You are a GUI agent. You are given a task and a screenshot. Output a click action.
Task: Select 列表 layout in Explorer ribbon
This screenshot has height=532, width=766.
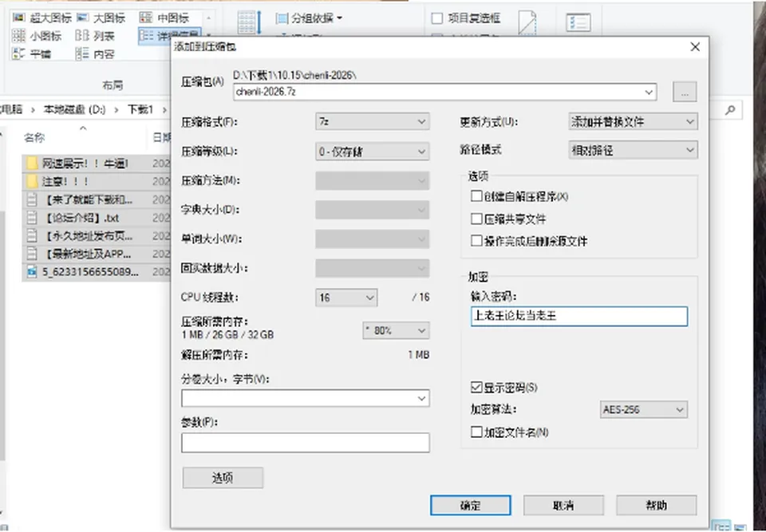coord(95,36)
